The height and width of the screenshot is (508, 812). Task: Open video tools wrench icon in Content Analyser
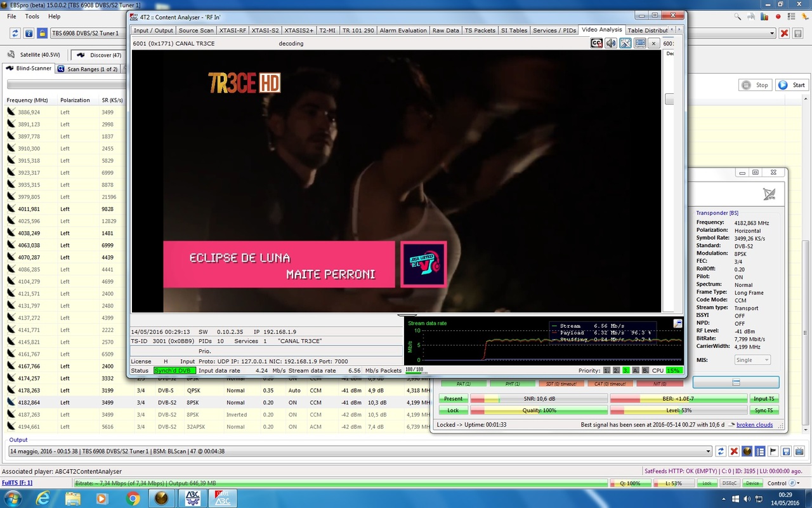tap(625, 43)
